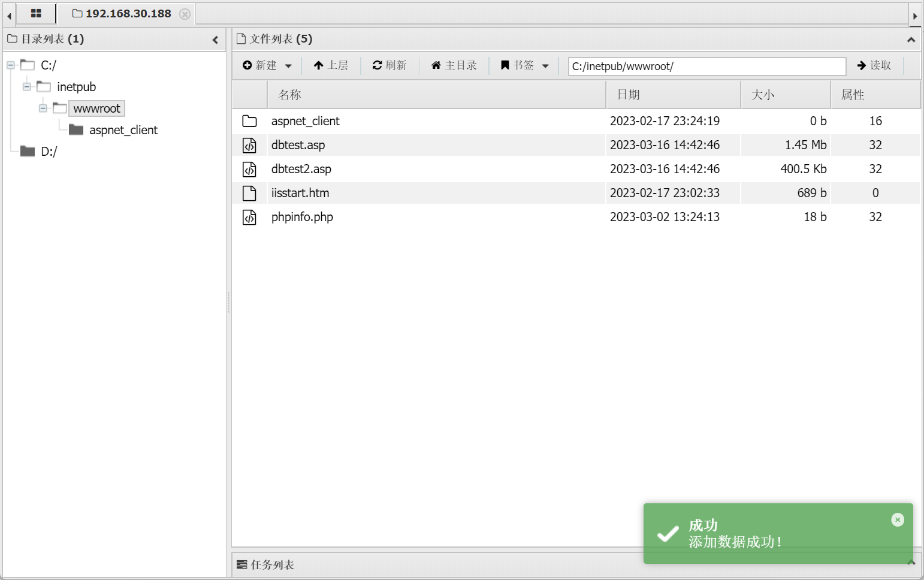This screenshot has height=580, width=924.
Task: Select the C:/ drive in tree
Action: [x=49, y=65]
